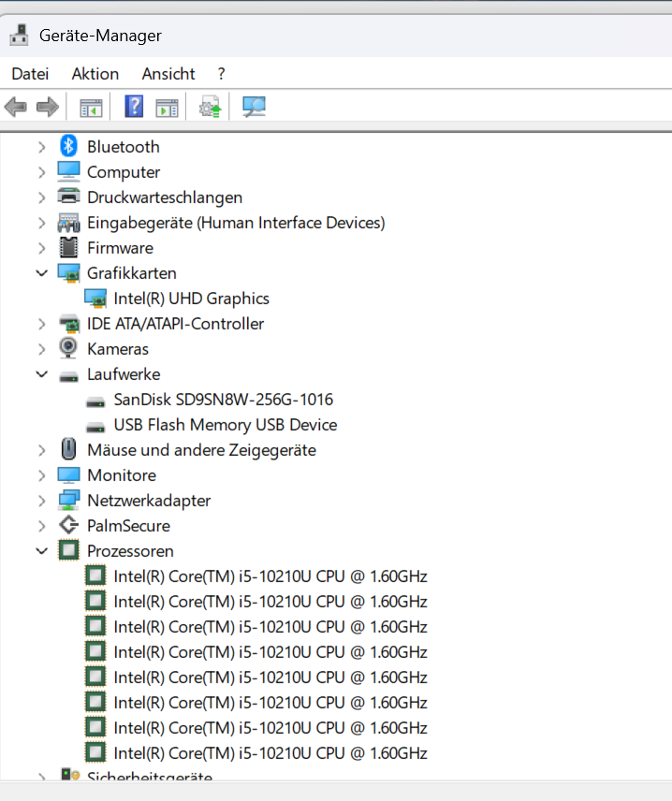The width and height of the screenshot is (672, 801).
Task: Click the Forward arrow toolbar icon
Action: click(48, 108)
